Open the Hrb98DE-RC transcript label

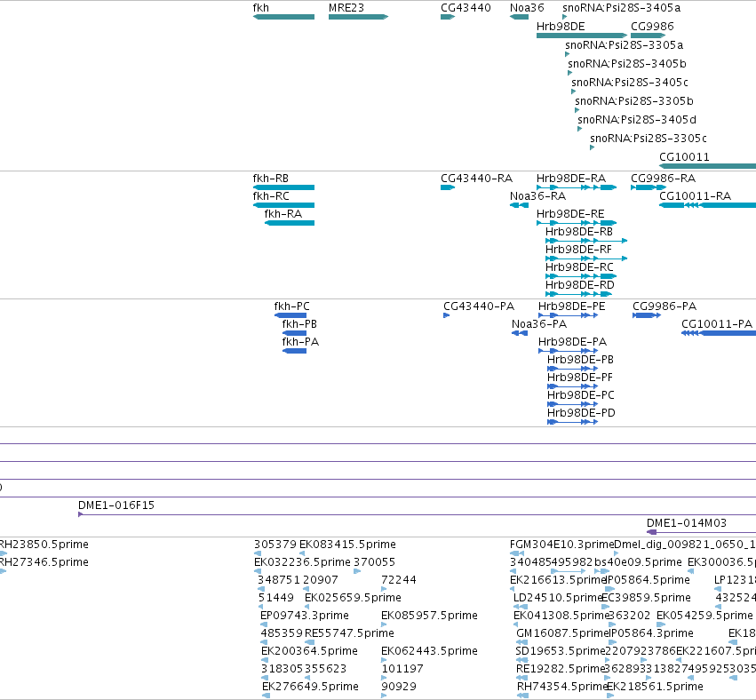tap(579, 267)
